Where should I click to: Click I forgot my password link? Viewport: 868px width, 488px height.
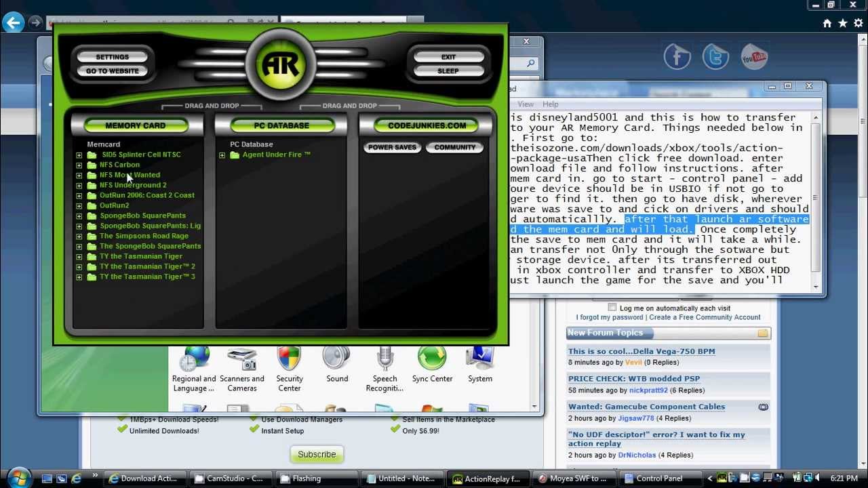coord(610,317)
